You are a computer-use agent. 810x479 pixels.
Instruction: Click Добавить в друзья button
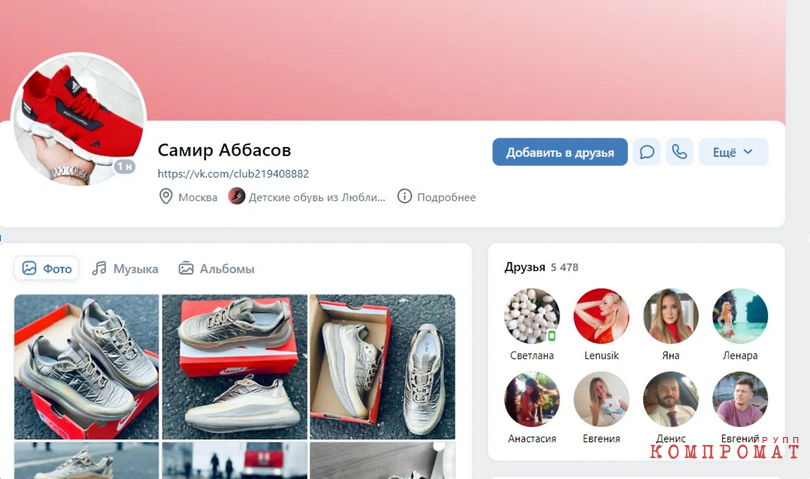(x=560, y=152)
